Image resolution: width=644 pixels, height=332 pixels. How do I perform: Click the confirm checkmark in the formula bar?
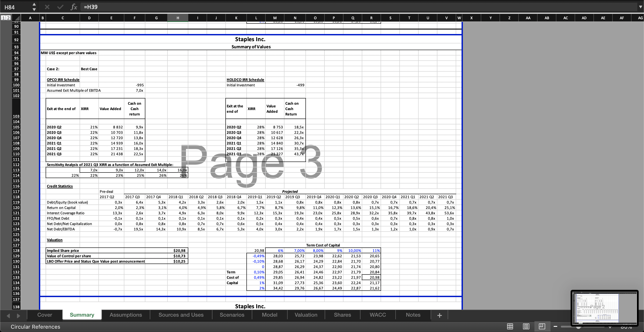point(60,7)
